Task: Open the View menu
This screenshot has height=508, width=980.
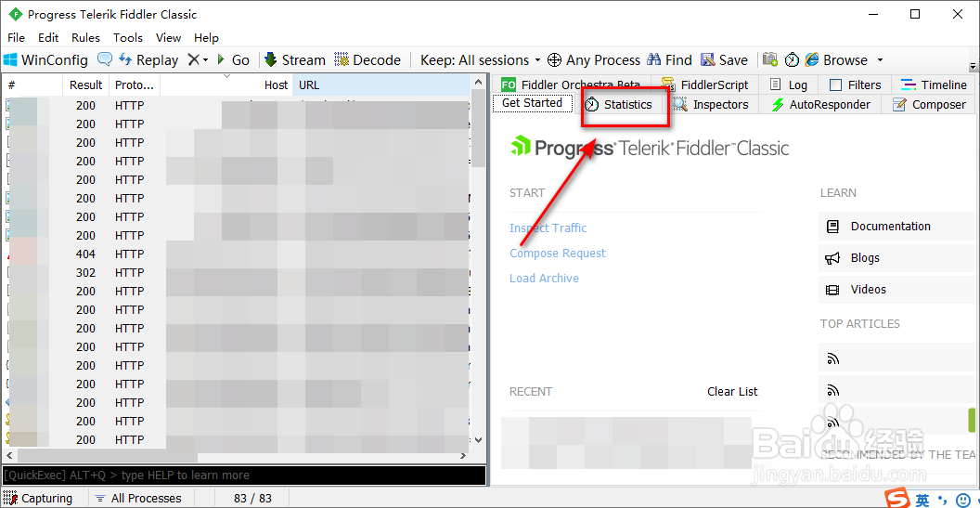Action: pyautogui.click(x=168, y=37)
